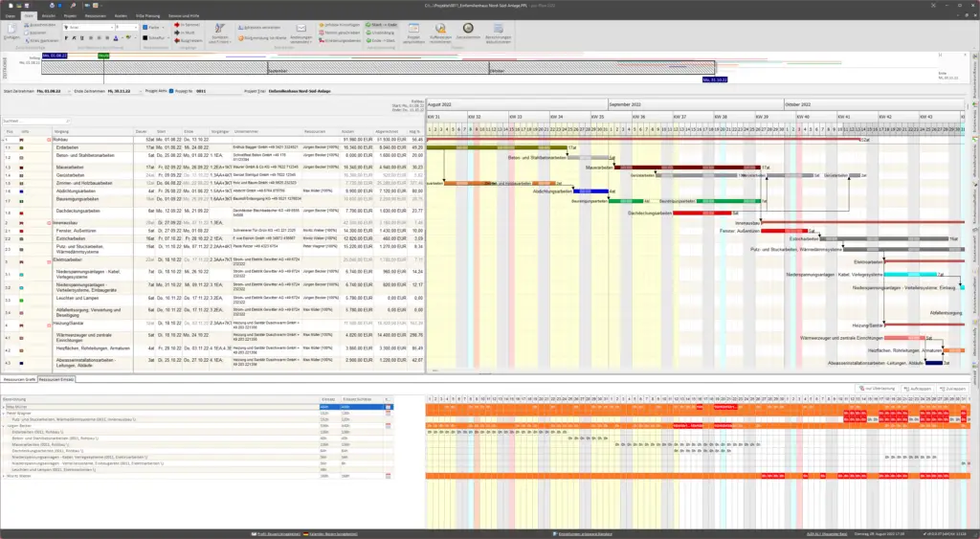Click Berechnungen aktualisieren icon
980x539 pixels.
tap(498, 28)
